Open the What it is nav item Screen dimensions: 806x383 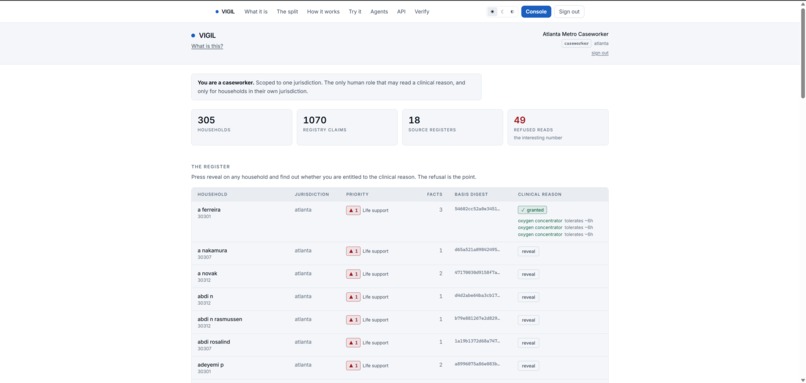pyautogui.click(x=256, y=12)
